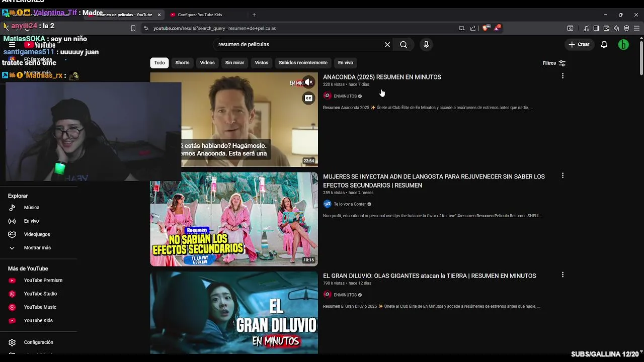Select the Videos filter chip
This screenshot has width=644, height=362.
pos(207,63)
